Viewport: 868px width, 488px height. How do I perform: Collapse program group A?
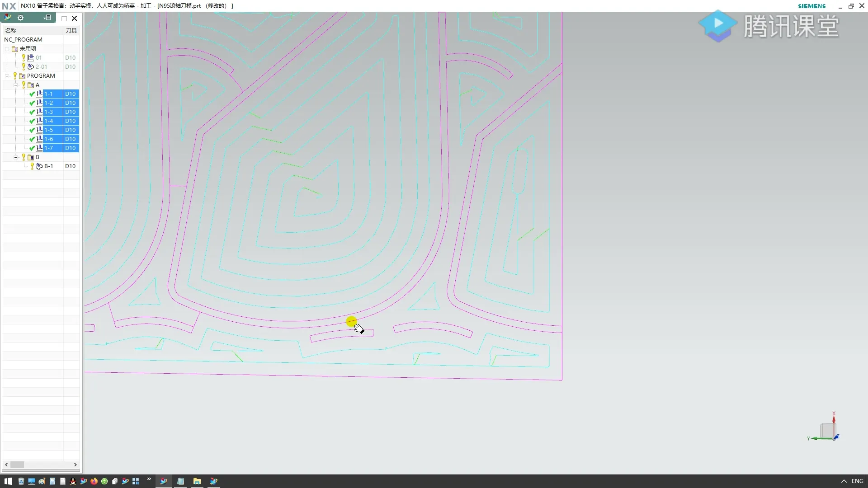point(15,85)
